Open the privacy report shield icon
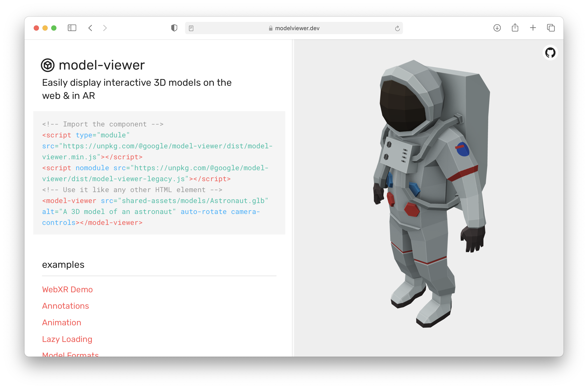588x389 pixels. 174,28
